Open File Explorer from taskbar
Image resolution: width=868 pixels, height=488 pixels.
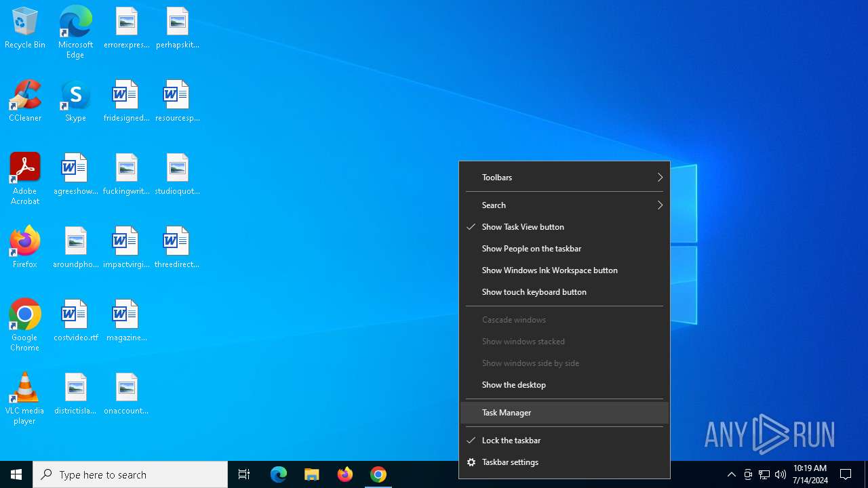[312, 474]
